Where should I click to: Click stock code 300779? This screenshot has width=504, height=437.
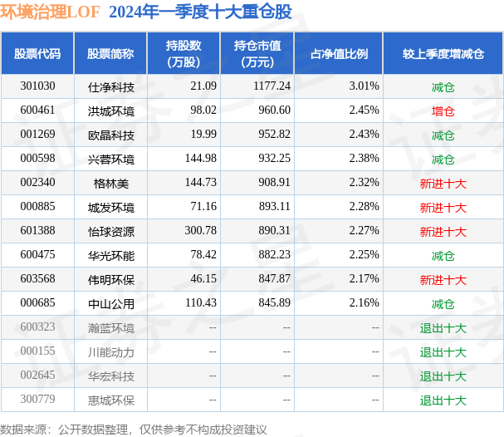coord(37,400)
